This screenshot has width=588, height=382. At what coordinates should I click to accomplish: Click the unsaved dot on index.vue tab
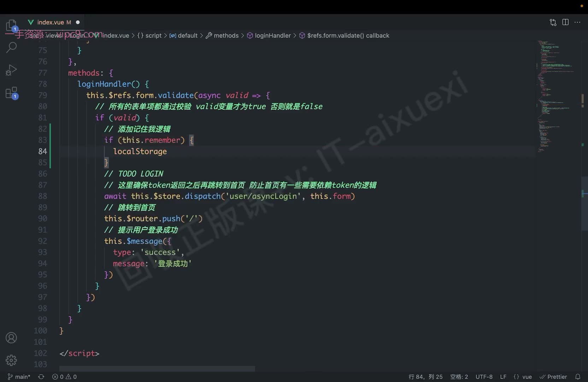78,22
